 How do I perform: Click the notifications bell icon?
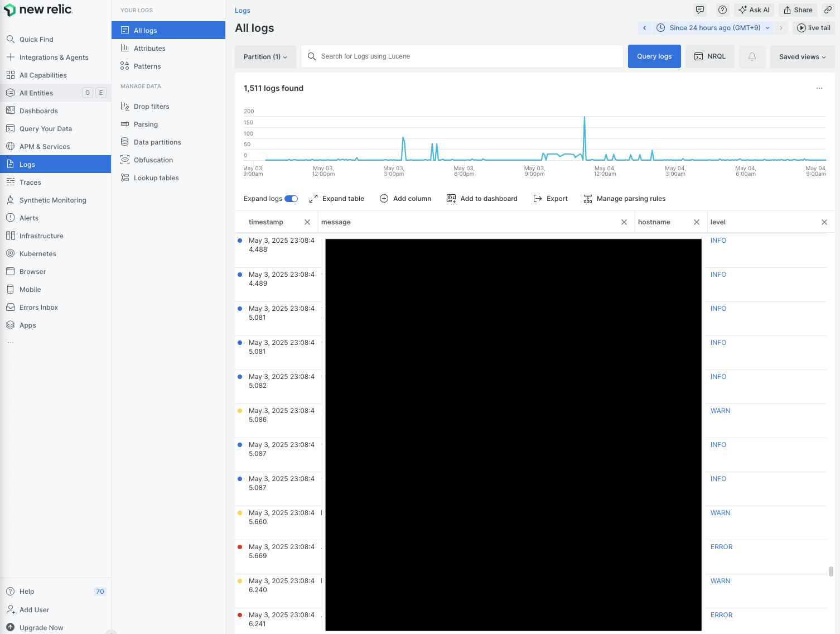coord(752,56)
